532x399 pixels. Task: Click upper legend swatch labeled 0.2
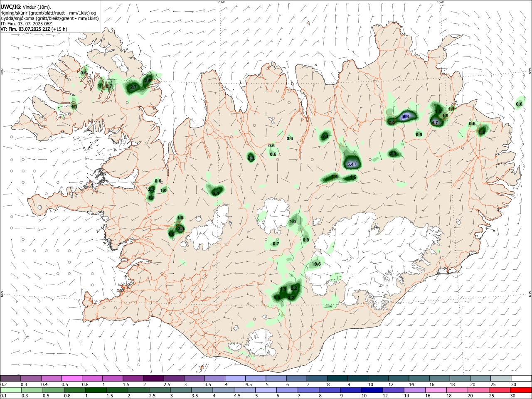coord(10,379)
